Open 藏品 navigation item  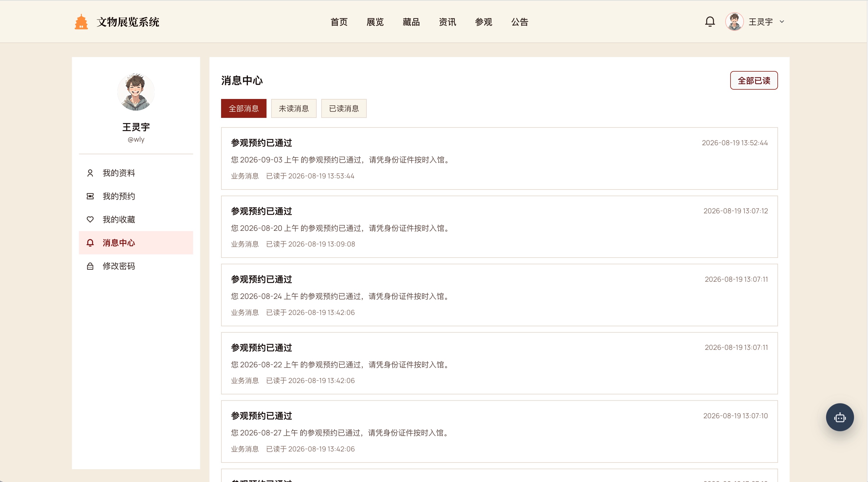pos(411,22)
